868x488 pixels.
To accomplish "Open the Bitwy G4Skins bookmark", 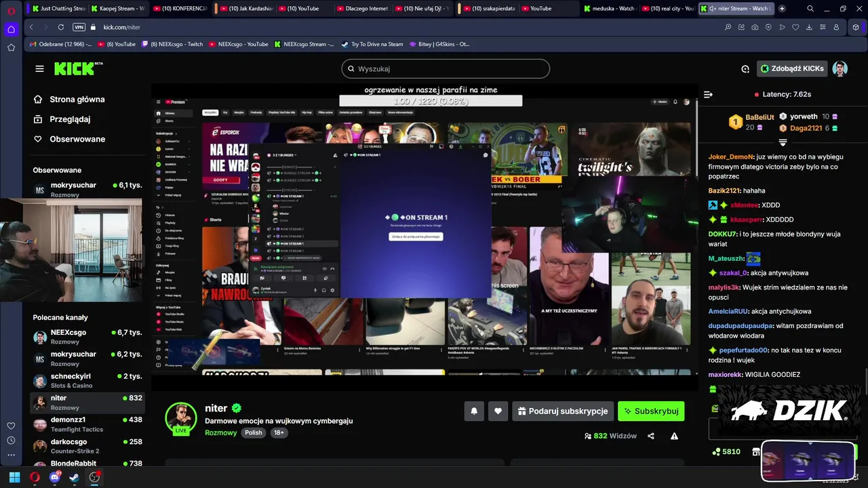I will pos(439,44).
